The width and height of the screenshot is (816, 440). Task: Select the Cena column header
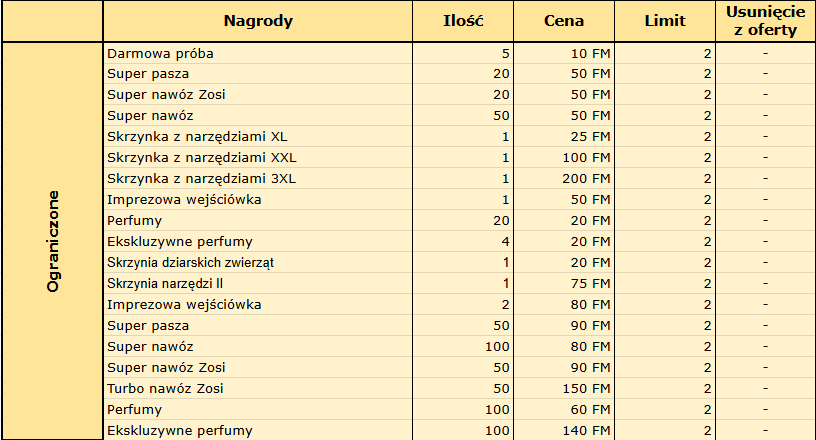click(564, 21)
